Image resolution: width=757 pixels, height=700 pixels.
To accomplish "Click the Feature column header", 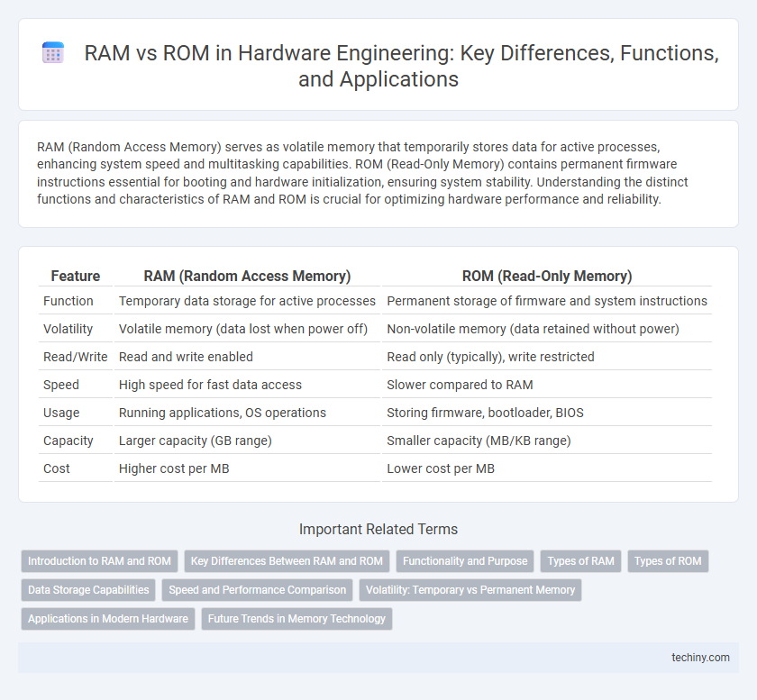I will (x=76, y=276).
